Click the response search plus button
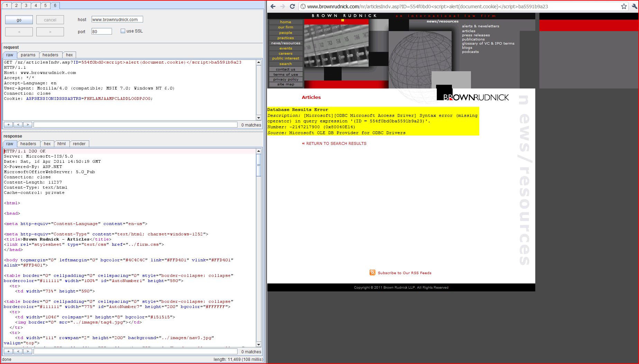Viewport: 639px width, 364px height. tap(8, 352)
